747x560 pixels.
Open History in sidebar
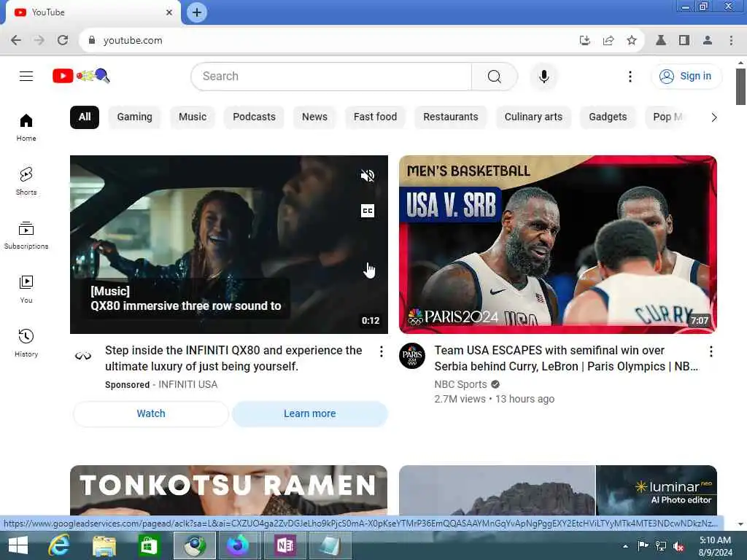tap(26, 343)
